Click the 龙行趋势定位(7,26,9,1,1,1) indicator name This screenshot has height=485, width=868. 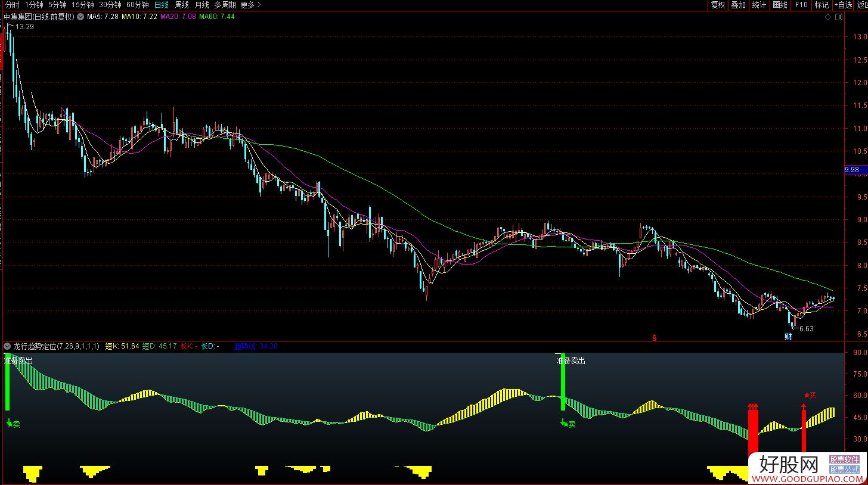click(57, 346)
